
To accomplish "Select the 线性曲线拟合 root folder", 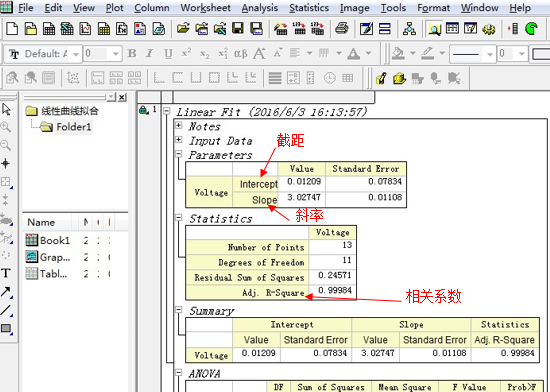I will [70, 111].
